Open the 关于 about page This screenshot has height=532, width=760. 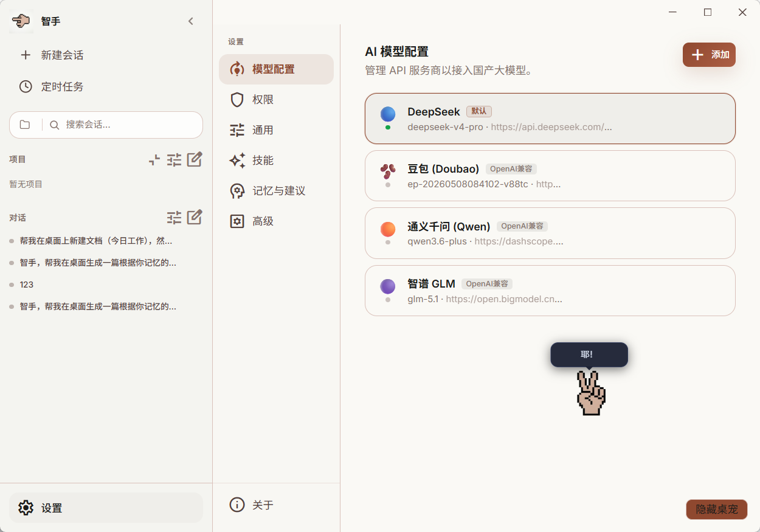tap(276, 505)
